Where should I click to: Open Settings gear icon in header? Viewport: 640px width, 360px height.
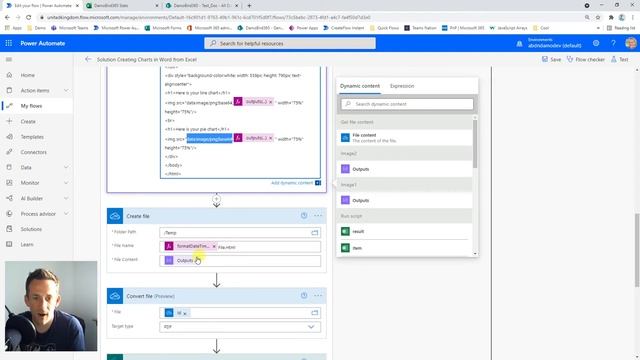[596, 43]
